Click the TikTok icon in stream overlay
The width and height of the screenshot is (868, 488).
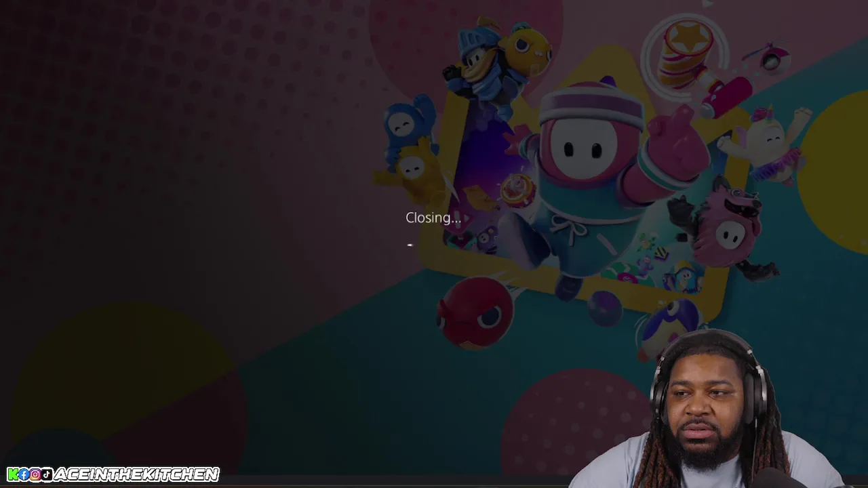tap(46, 474)
